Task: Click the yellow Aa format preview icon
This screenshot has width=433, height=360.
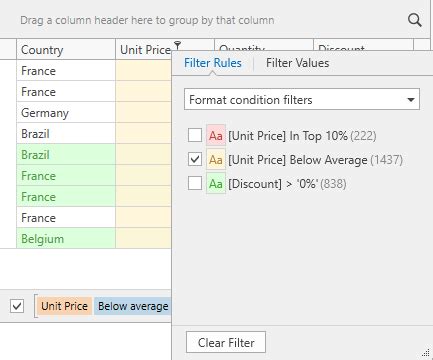Action: coord(216,160)
